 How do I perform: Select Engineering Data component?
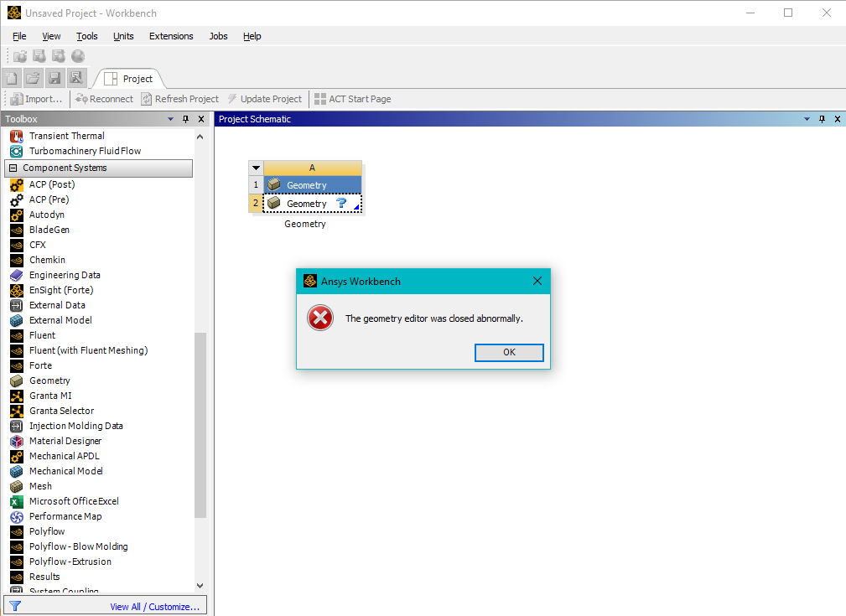tap(65, 275)
